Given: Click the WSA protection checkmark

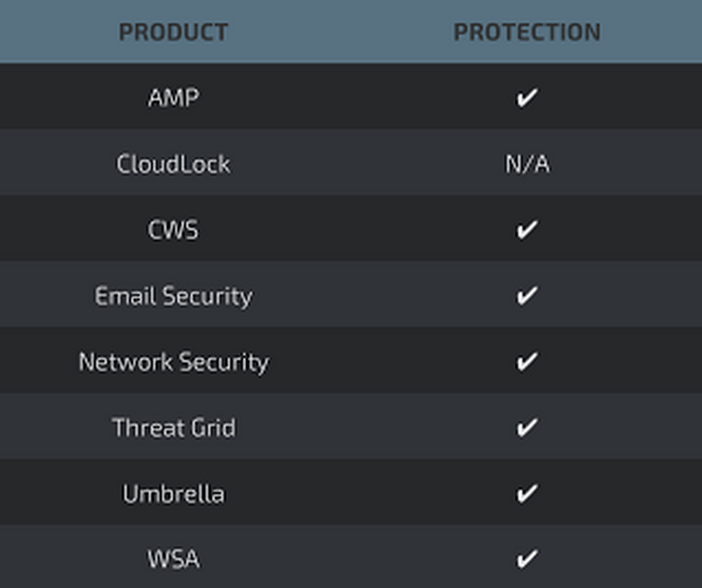Looking at the screenshot, I should [x=526, y=559].
